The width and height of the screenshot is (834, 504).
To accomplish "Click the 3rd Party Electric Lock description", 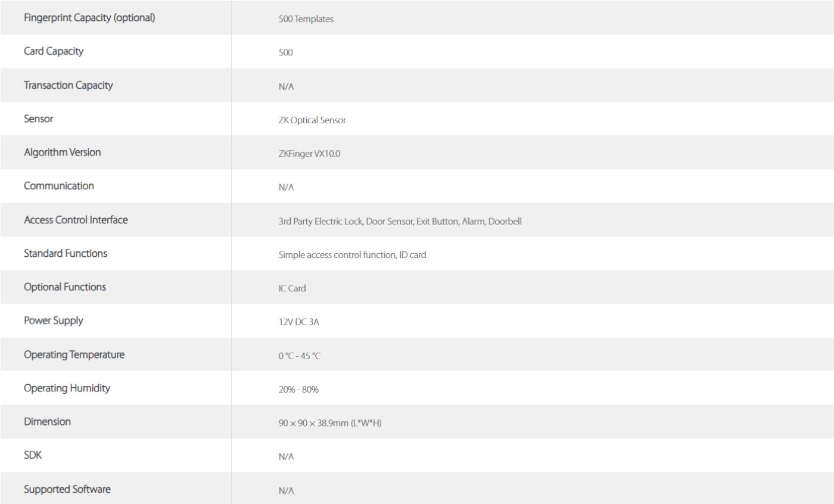I will click(400, 222).
